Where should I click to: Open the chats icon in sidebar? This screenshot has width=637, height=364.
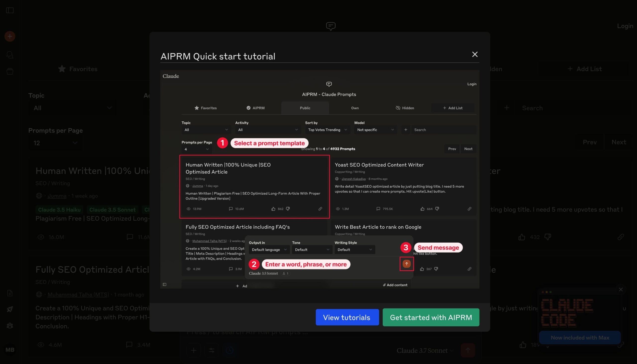coord(10,54)
